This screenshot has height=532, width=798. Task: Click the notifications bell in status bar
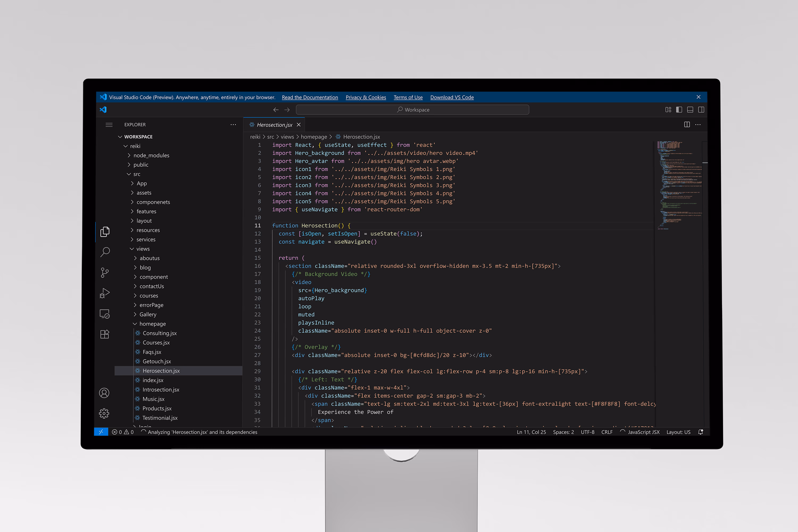coord(701,432)
